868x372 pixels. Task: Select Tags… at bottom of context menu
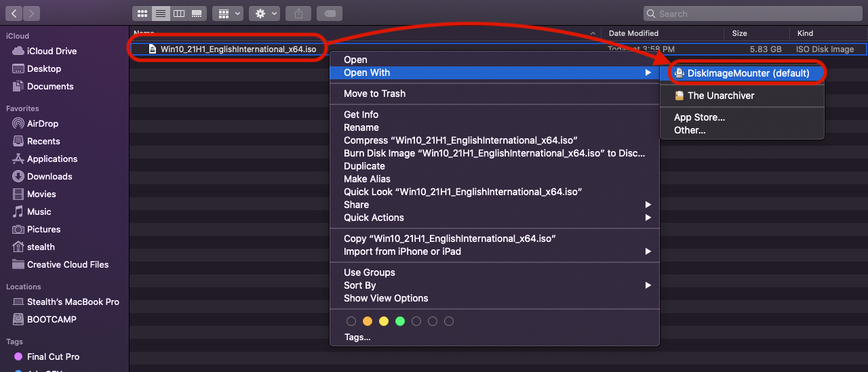[494, 337]
